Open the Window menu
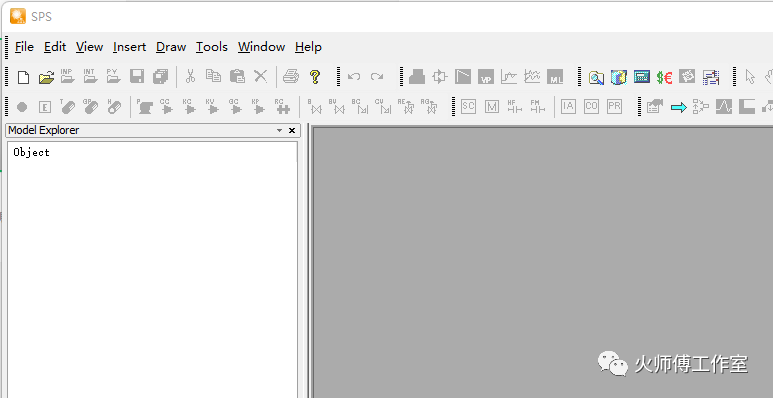The width and height of the screenshot is (773, 398). [261, 47]
